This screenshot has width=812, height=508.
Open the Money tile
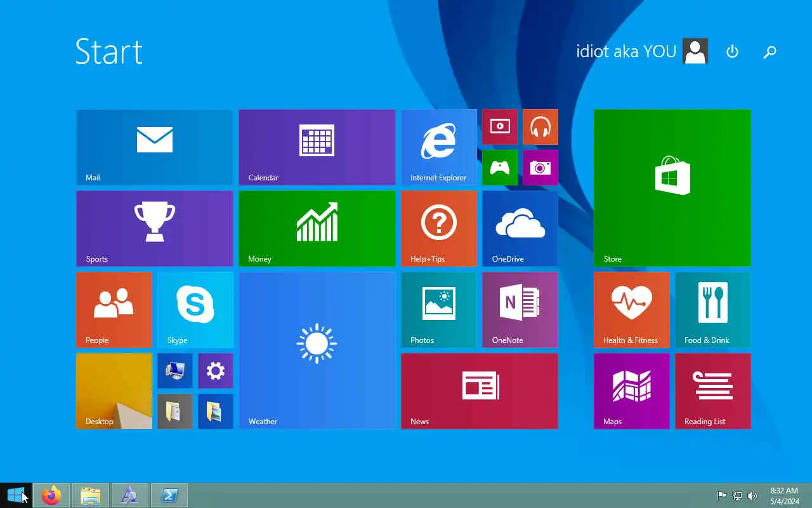pyautogui.click(x=317, y=229)
